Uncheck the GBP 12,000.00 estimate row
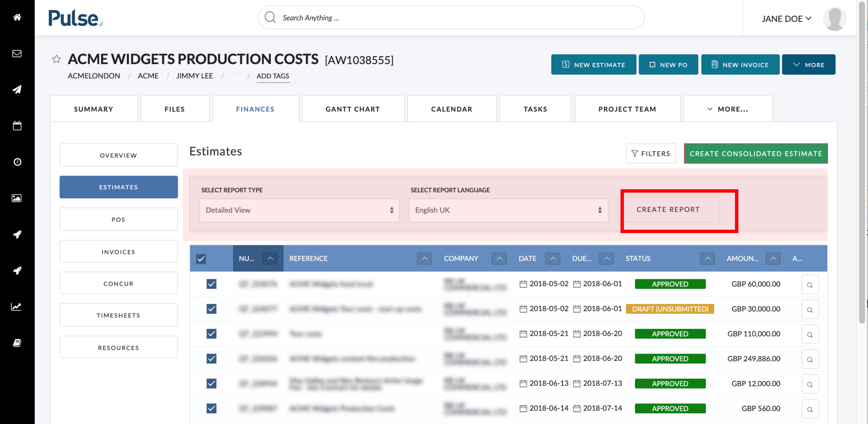 click(x=211, y=384)
